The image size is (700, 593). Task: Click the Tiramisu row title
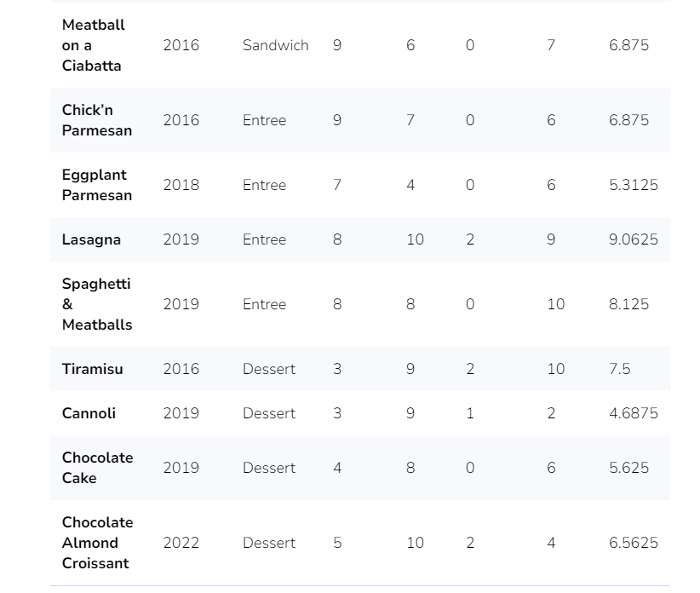93,369
